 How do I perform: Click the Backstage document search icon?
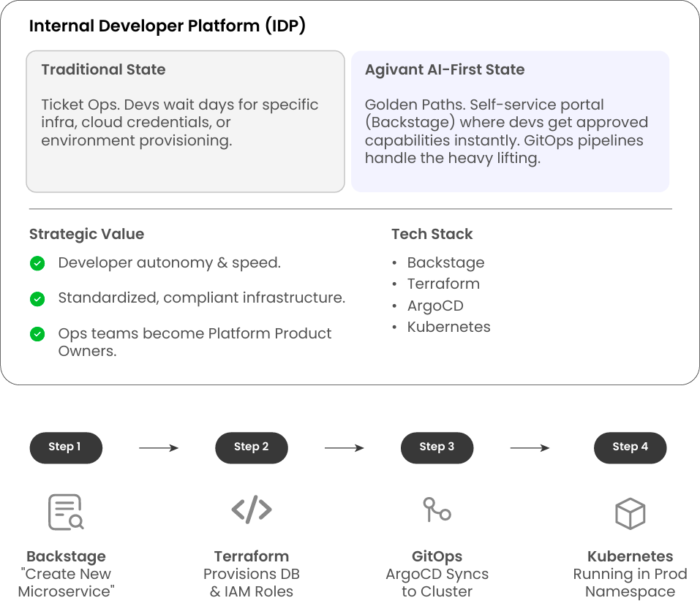[66, 512]
